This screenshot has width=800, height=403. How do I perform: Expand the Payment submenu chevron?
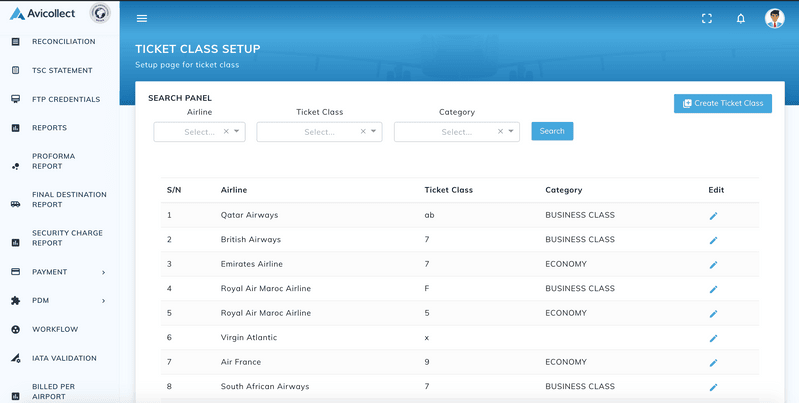[x=104, y=272]
